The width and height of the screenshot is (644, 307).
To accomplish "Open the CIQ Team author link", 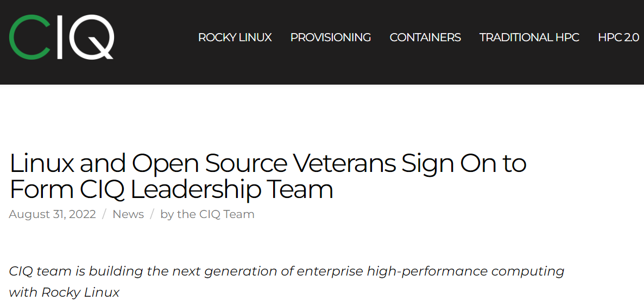I will tap(216, 214).
